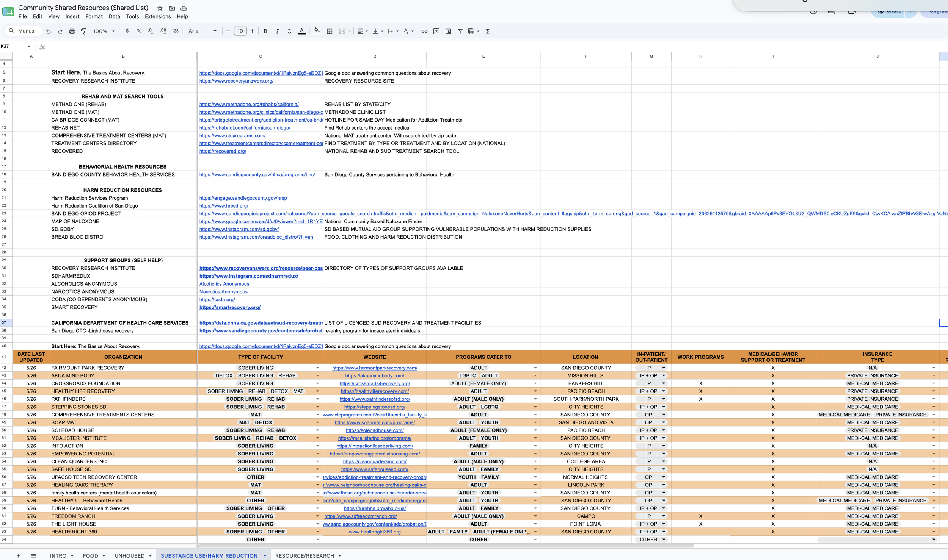
Task: Open the Format menu
Action: coord(94,16)
